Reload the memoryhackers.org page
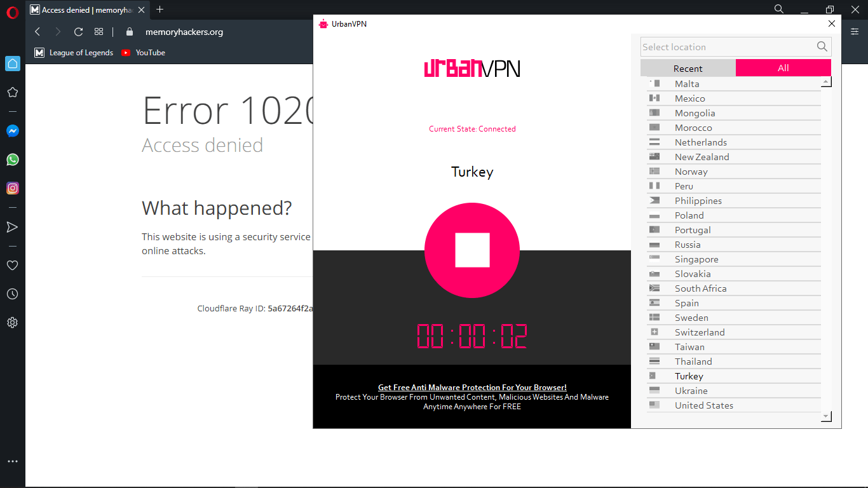 click(x=78, y=32)
